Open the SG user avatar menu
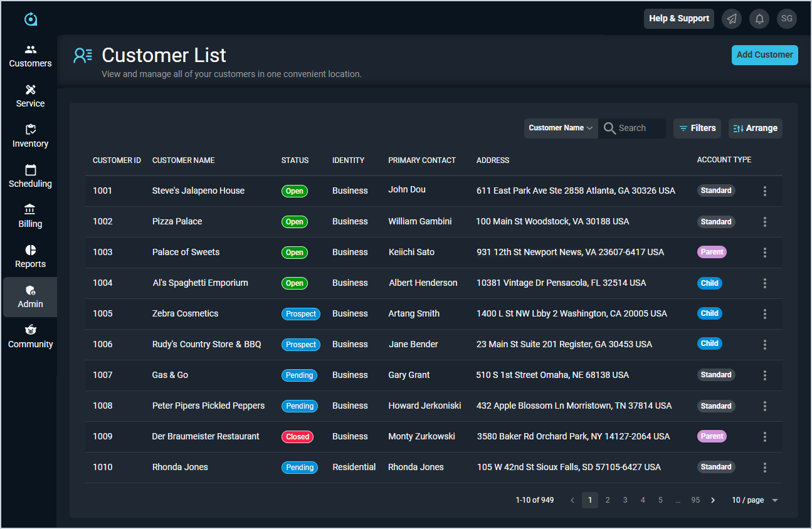This screenshot has width=812, height=529. tap(787, 19)
